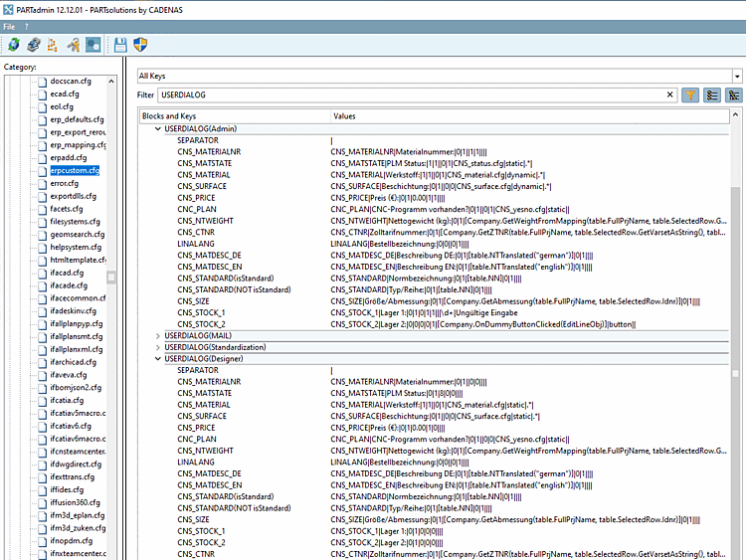Select CNS_CTNR key under USERDIALOG(Admin)
The height and width of the screenshot is (560, 746).
tap(196, 232)
